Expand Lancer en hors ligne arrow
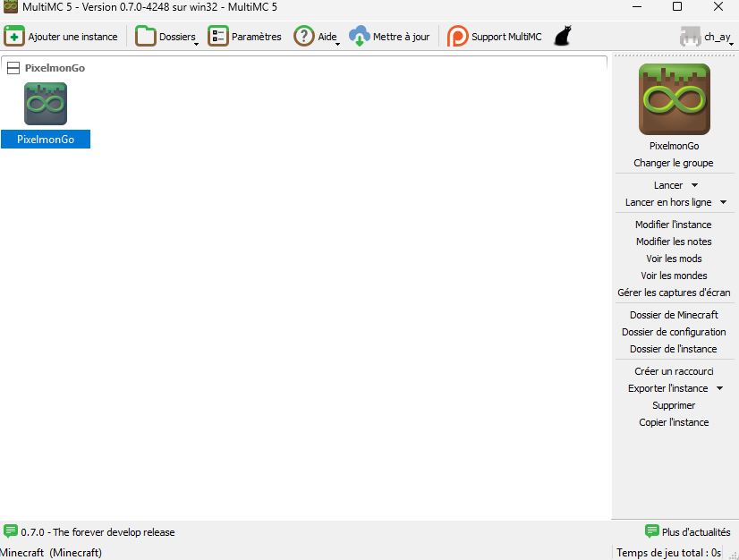The image size is (739, 560). [723, 203]
